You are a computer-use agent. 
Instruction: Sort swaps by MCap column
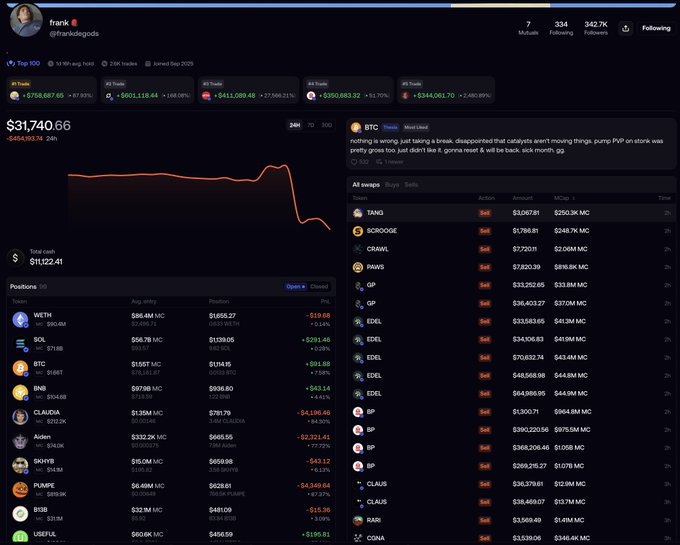pyautogui.click(x=564, y=198)
